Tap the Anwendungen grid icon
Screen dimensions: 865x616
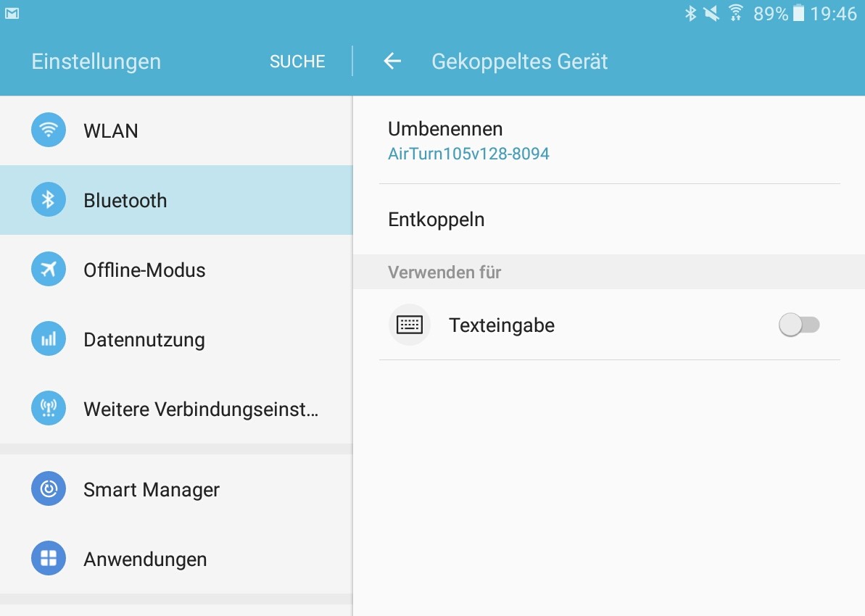(x=49, y=558)
